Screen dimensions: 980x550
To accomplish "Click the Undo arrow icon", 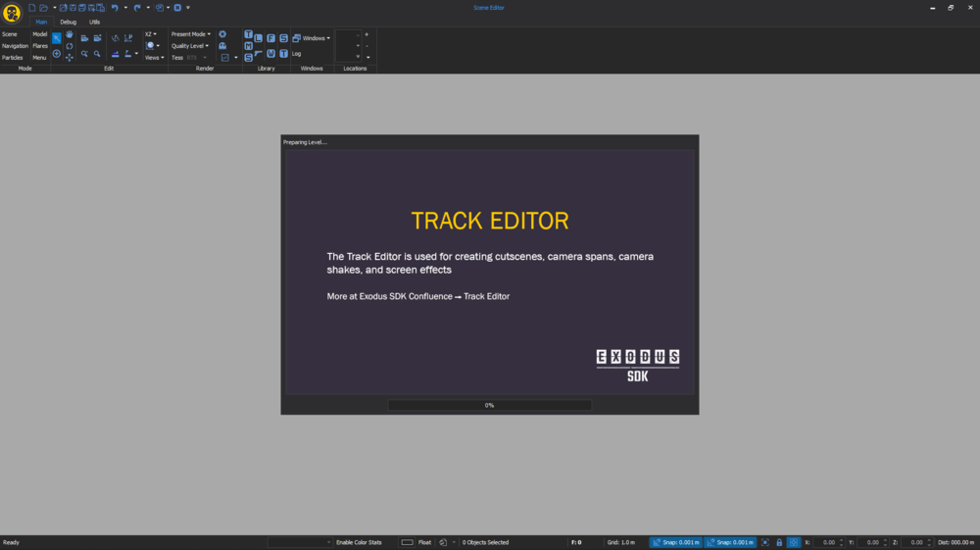I will (x=115, y=8).
